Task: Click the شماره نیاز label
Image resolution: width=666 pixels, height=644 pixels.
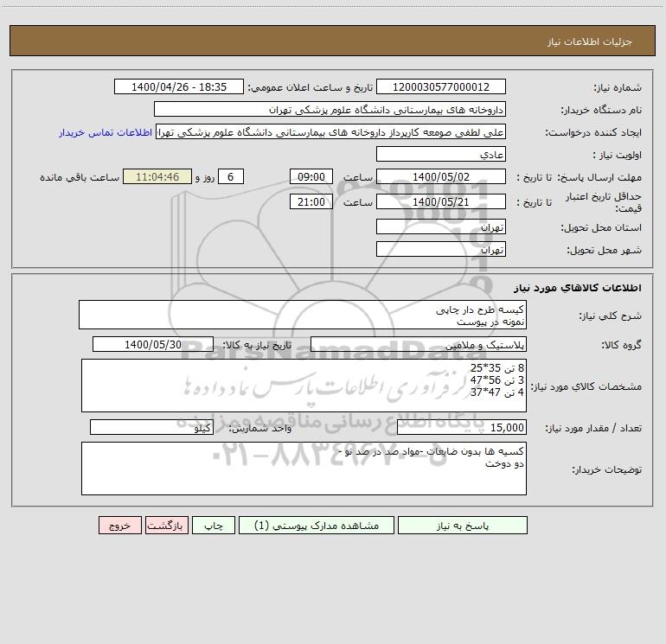Action: coord(618,88)
